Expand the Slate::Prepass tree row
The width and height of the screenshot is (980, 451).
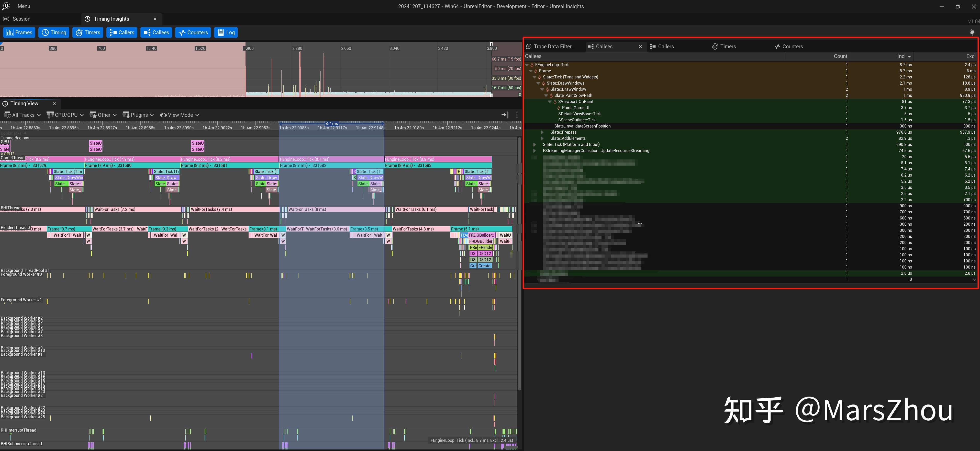[542, 132]
